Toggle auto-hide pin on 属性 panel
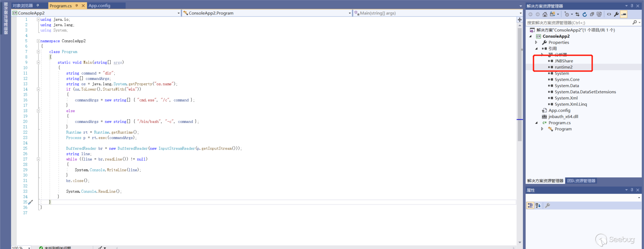The width and height of the screenshot is (644, 249). tap(632, 190)
